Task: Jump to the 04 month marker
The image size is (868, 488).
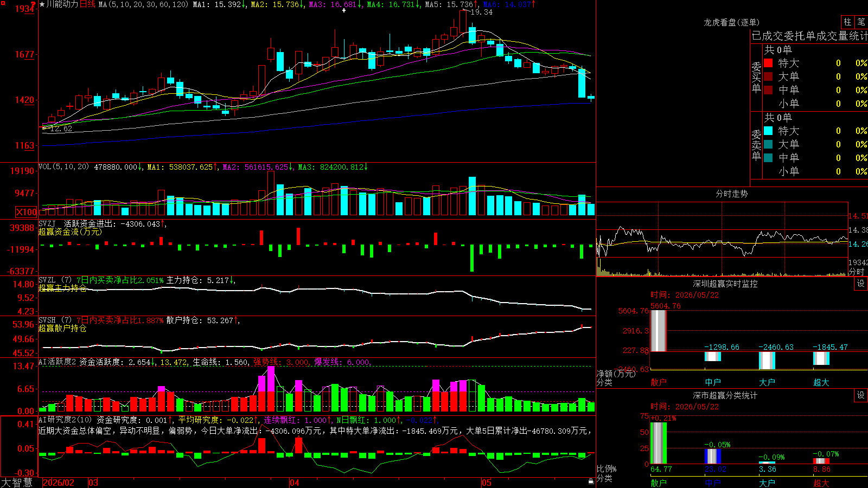Action: (x=295, y=483)
